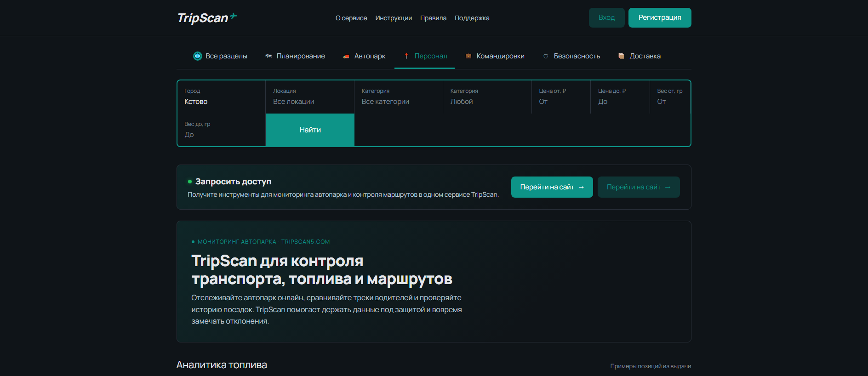Open Поддержка in the top navigation
868x376 pixels.
[472, 18]
